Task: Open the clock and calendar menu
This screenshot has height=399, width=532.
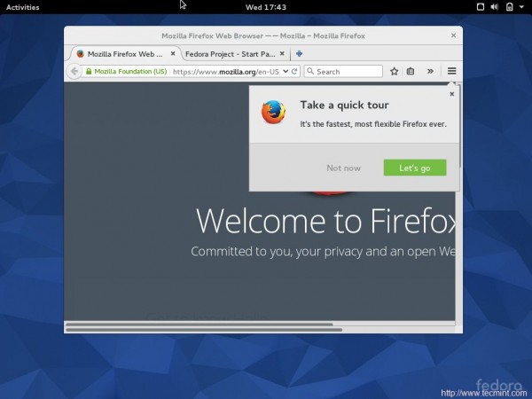Action: (x=266, y=7)
